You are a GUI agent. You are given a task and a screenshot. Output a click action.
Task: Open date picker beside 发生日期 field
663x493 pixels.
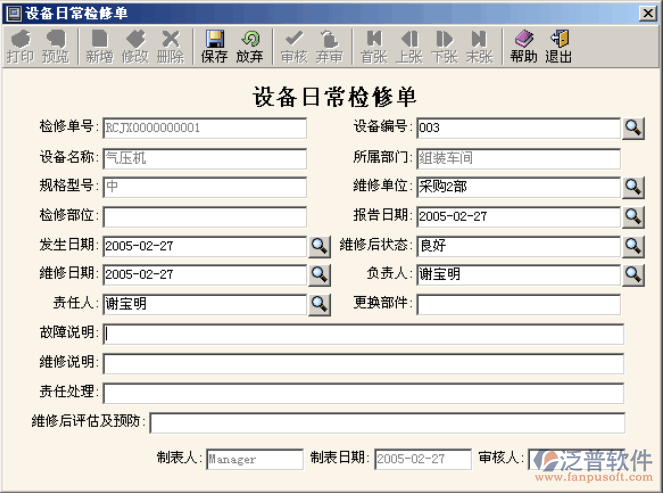tap(318, 245)
